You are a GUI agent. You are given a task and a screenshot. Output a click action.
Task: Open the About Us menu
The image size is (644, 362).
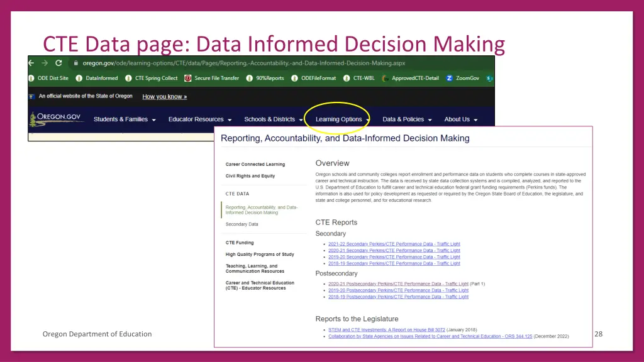(461, 119)
